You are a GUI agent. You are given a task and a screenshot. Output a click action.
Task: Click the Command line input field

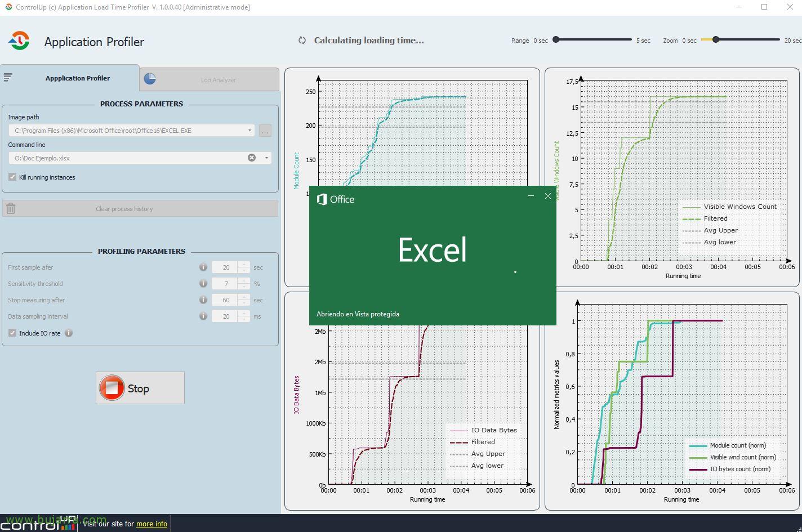click(x=140, y=158)
